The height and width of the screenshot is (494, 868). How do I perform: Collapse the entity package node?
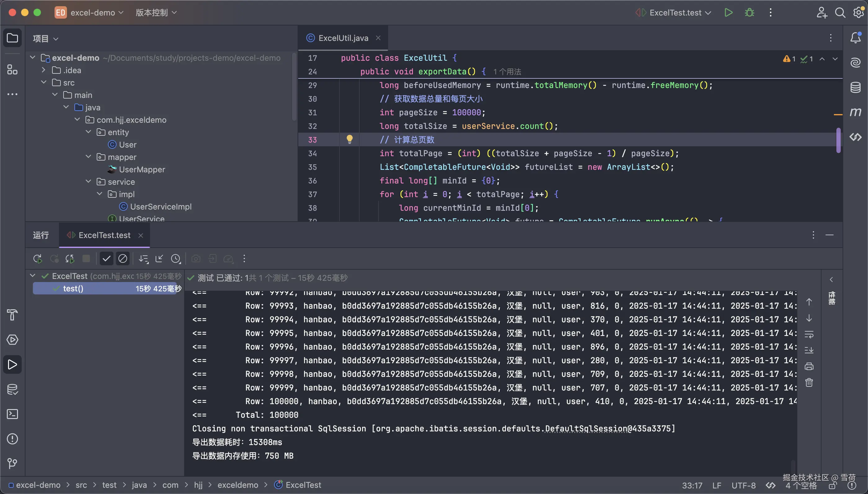coord(88,132)
